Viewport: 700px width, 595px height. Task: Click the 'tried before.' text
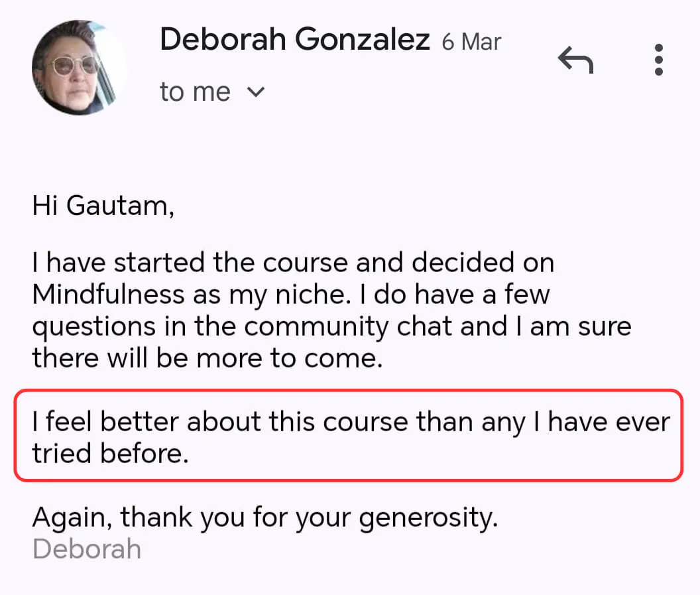111,454
